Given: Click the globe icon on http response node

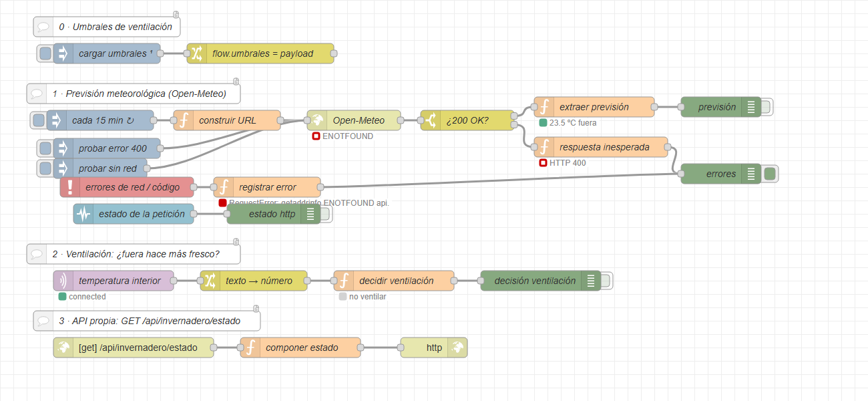Looking at the screenshot, I should [457, 348].
